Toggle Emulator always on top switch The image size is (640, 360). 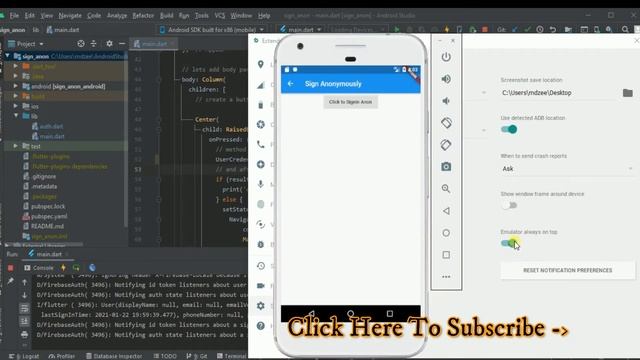click(x=509, y=243)
